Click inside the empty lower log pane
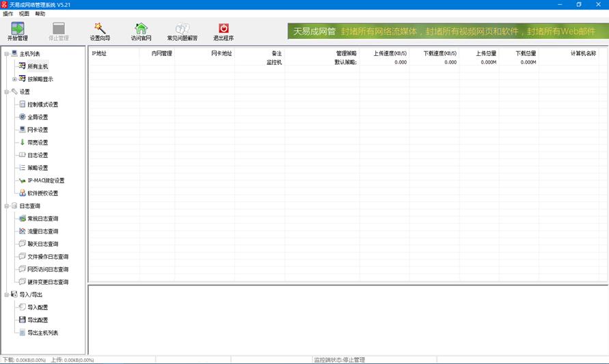Screen dimensions: 609x364 coord(348,320)
